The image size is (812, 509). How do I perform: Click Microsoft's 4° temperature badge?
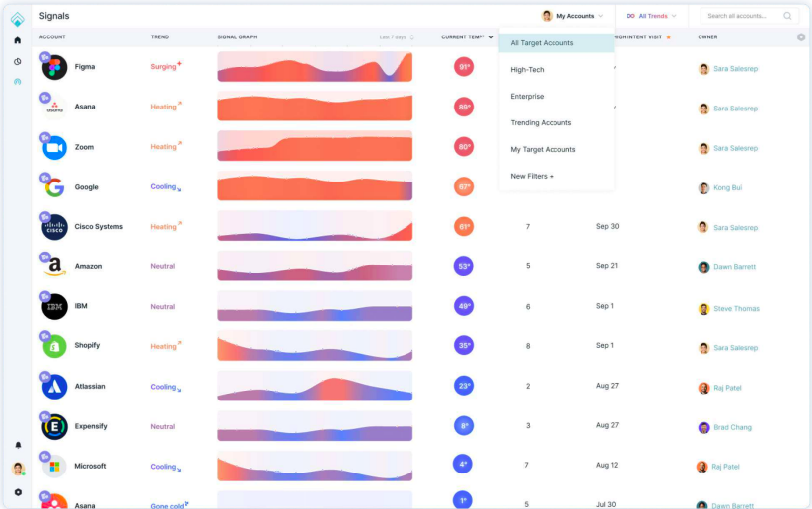coord(463,465)
